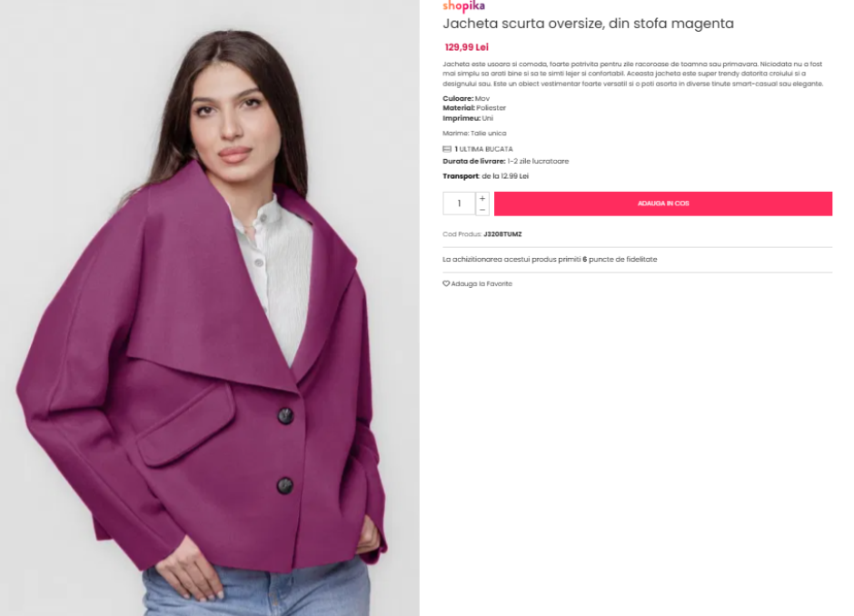Click the Material: Poliester attribute
The image size is (854, 616).
click(x=474, y=108)
